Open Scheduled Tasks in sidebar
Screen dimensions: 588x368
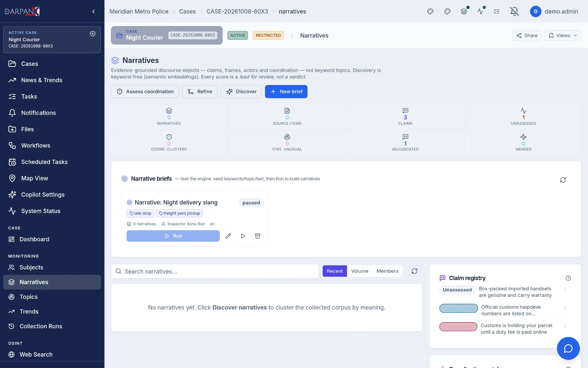[52, 162]
